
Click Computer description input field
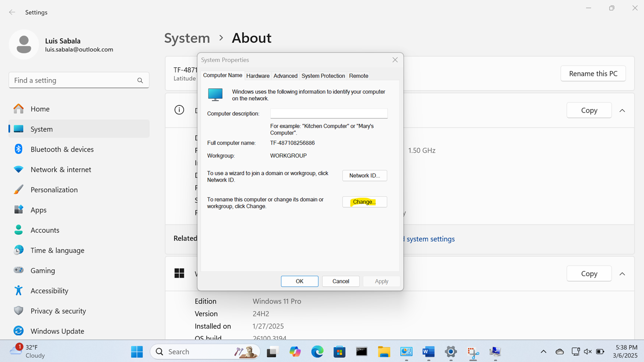pos(329,114)
